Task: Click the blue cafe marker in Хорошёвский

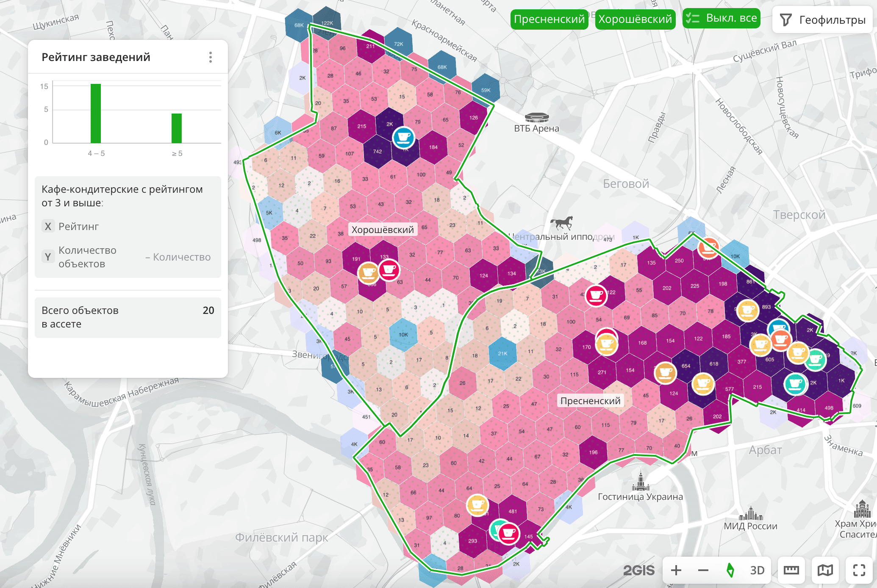Action: point(403,138)
